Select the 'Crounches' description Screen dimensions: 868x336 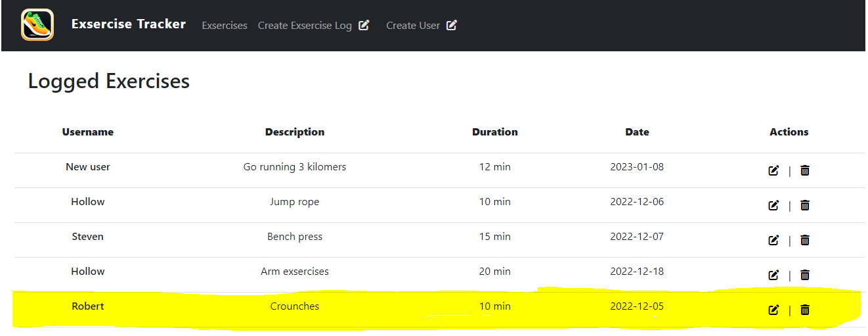[295, 306]
